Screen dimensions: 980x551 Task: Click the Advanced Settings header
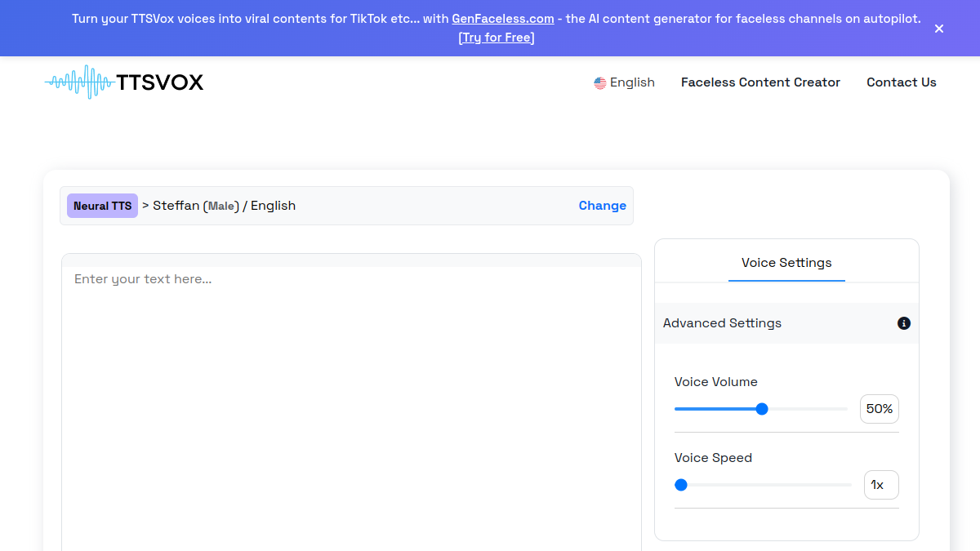tap(786, 323)
